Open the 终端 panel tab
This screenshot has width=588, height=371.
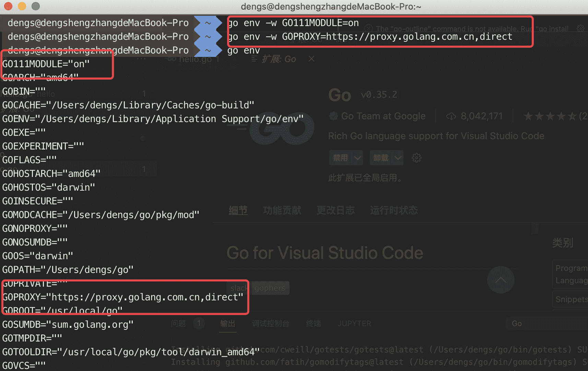coord(313,323)
